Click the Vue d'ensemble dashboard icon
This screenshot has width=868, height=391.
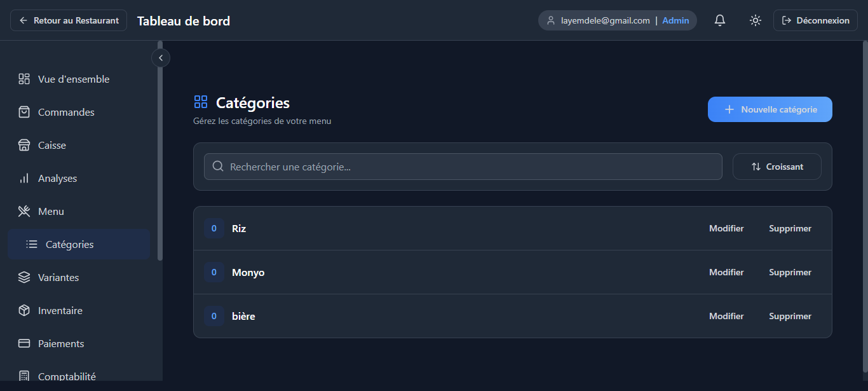click(24, 79)
